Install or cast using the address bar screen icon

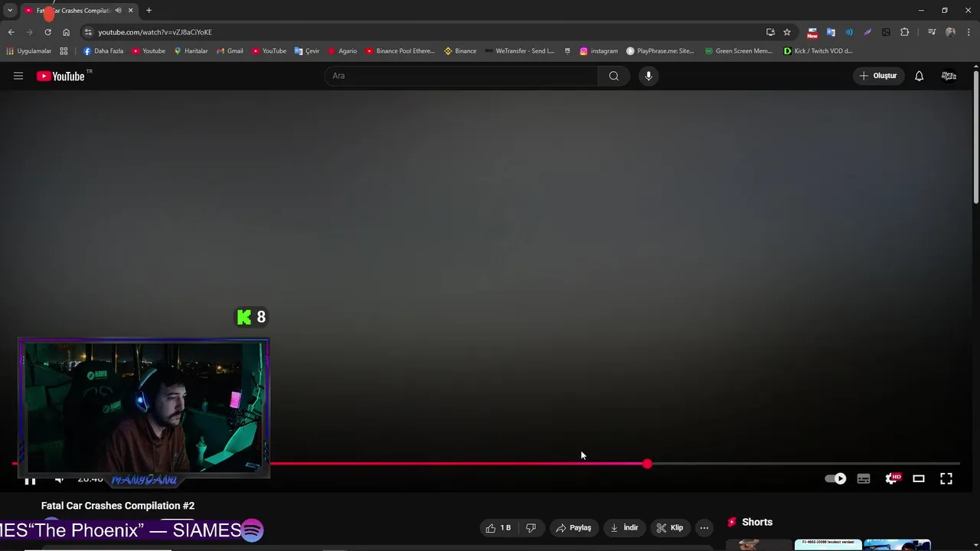click(770, 32)
